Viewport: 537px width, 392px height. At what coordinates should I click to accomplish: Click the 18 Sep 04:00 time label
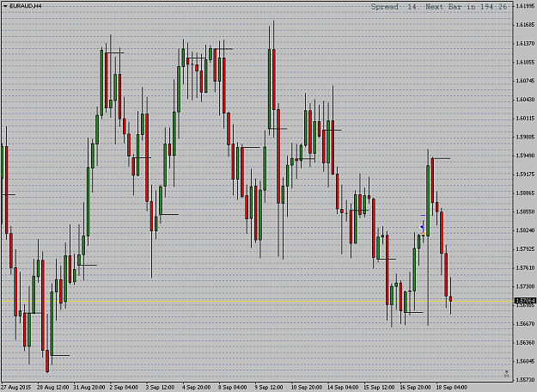(453, 388)
